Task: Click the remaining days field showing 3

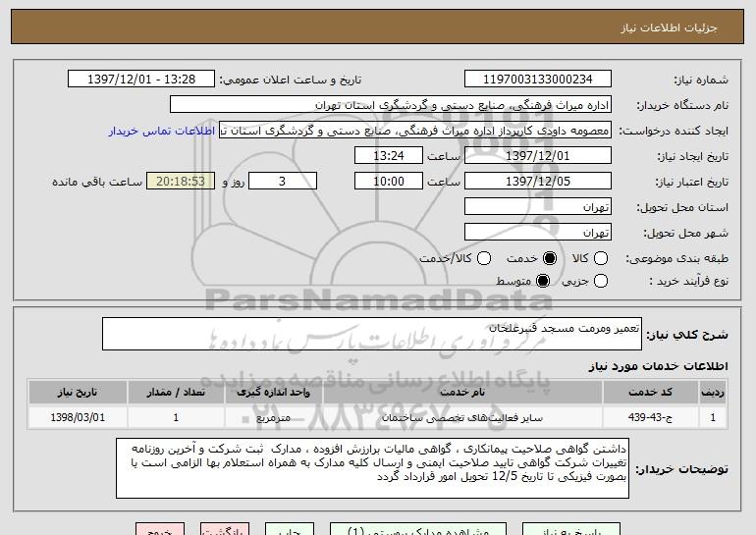Action: tap(283, 182)
